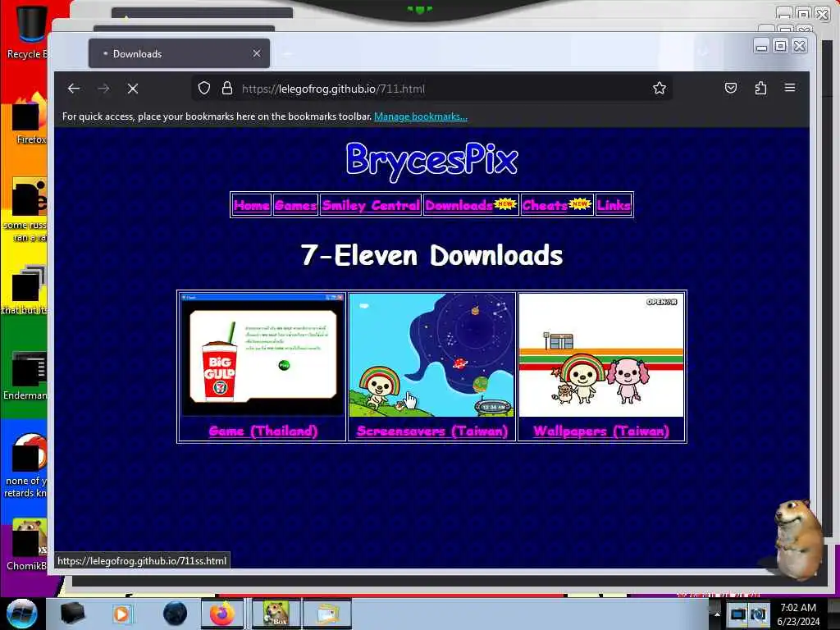Click the forward navigation arrow
840x630 pixels.
tap(103, 89)
